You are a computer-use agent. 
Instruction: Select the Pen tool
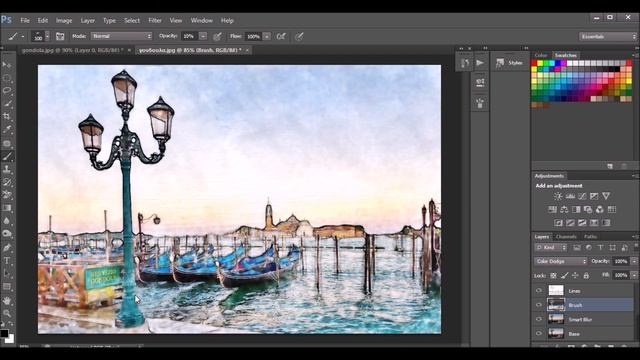[7, 247]
